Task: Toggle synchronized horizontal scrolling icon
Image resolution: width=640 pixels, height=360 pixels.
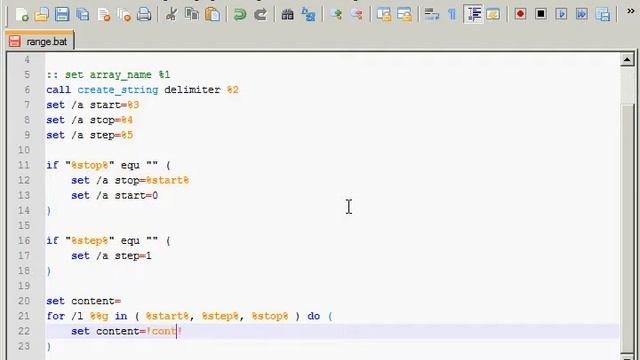Action: coord(404,15)
